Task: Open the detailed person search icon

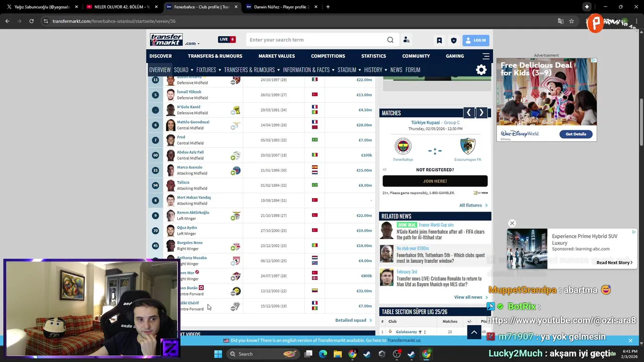Action: coord(406,40)
